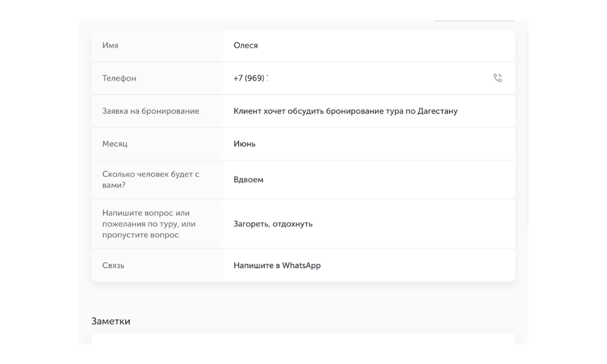Click the answer Вдвоем
This screenshot has height=364, width=607.
248,180
